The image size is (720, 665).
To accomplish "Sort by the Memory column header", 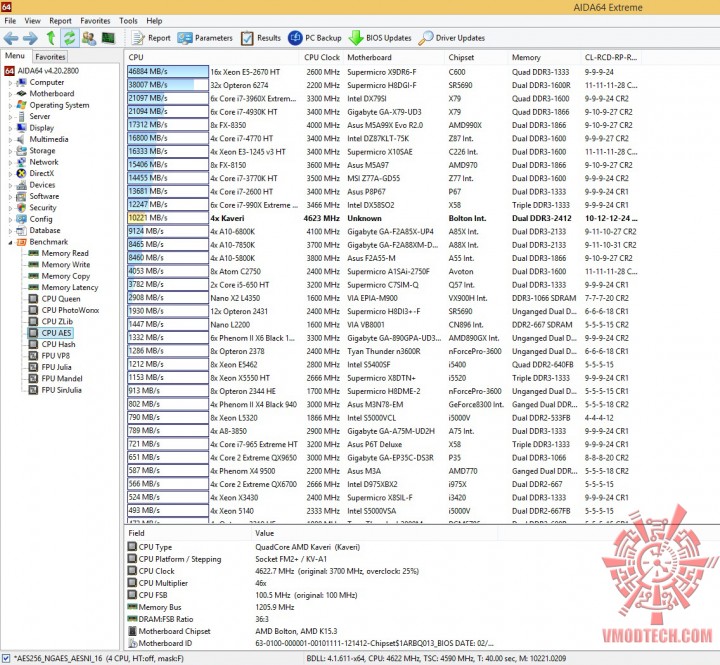I will tap(545, 57).
